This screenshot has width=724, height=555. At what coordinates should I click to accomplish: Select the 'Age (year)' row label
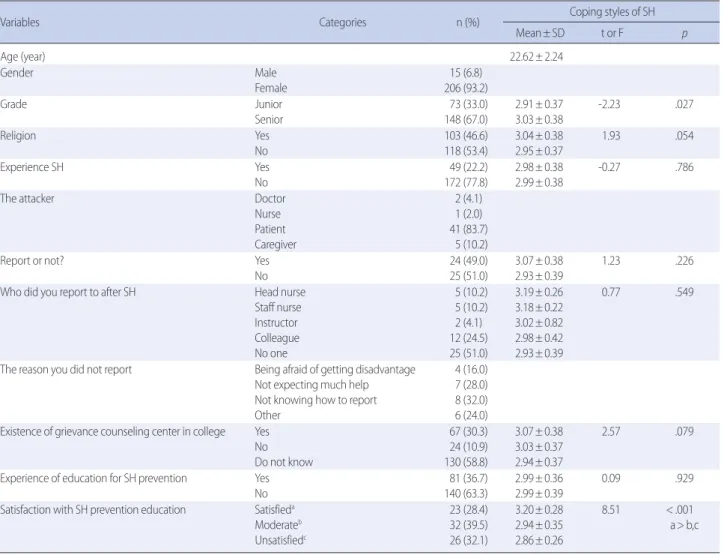pos(23,57)
